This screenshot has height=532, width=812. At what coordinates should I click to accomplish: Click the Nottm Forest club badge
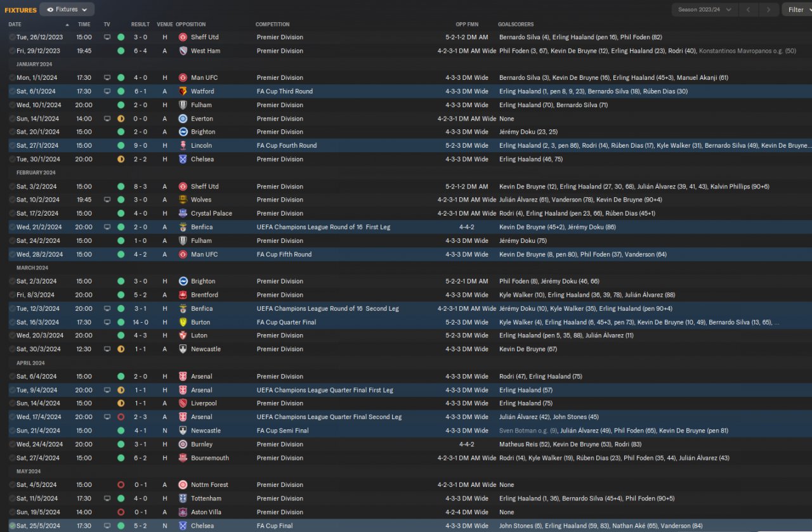183,485
